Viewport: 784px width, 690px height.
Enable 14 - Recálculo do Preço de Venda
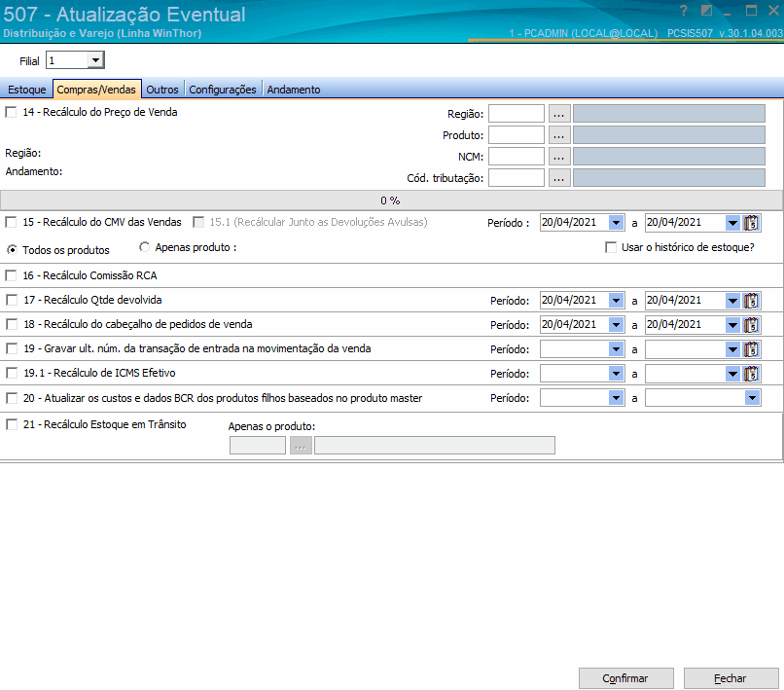coord(11,112)
